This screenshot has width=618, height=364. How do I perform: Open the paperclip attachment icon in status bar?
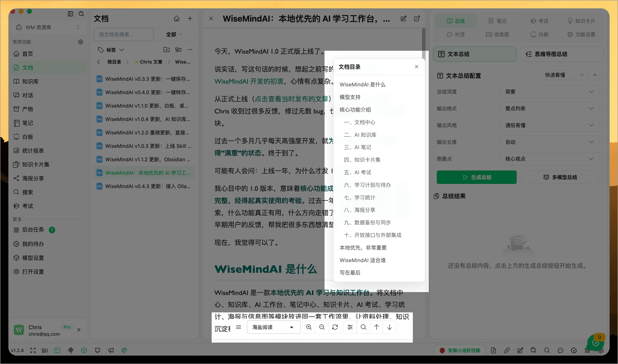point(71,350)
